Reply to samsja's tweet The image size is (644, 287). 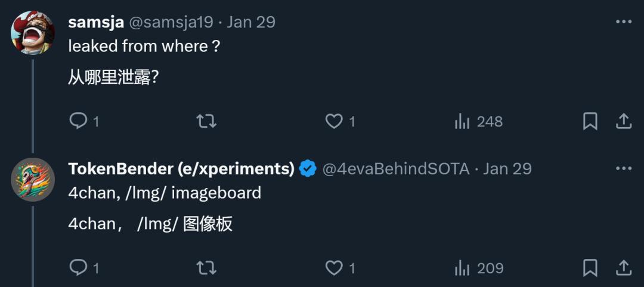click(x=79, y=121)
